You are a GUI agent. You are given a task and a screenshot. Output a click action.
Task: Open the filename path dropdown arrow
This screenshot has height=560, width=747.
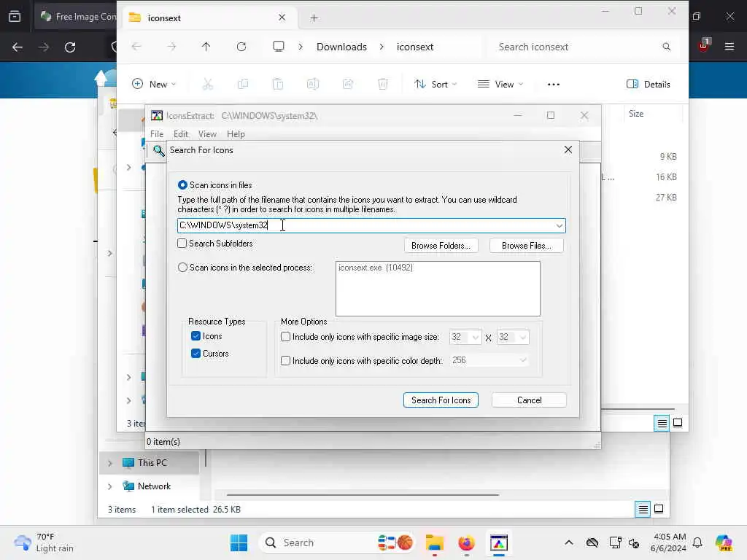tap(560, 226)
